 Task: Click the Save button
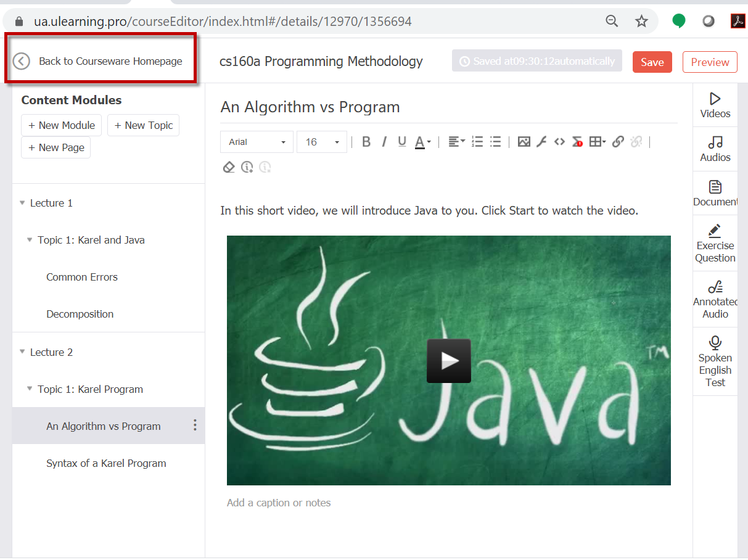point(652,62)
